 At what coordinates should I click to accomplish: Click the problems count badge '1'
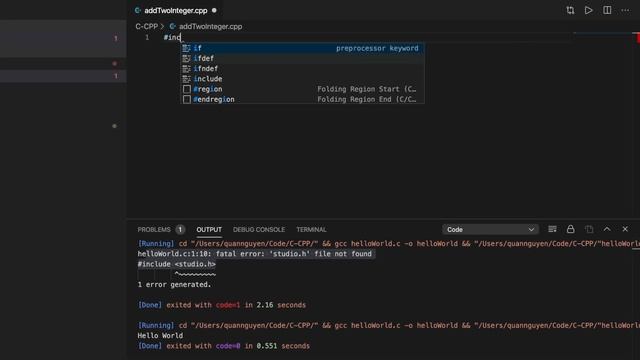click(x=180, y=230)
